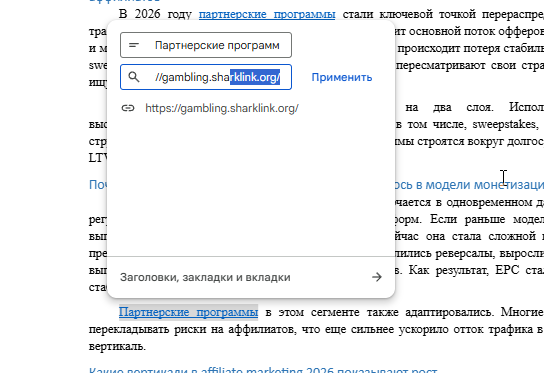The width and height of the screenshot is (544, 373).
Task: Click the text 'В 2026 году'
Action: [155, 14]
